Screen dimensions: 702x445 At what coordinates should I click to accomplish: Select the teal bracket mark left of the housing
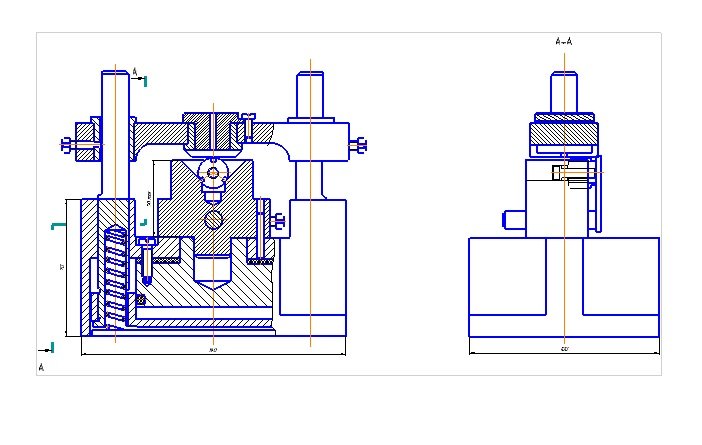tap(56, 227)
